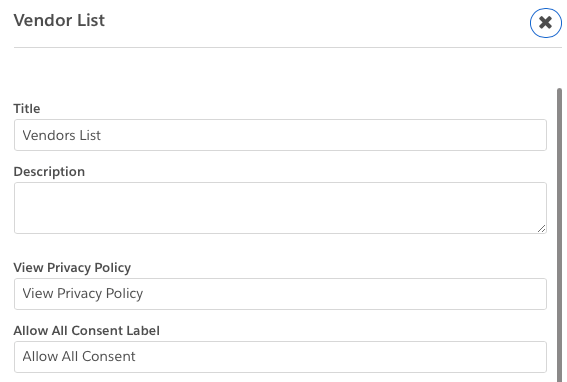This screenshot has width=567, height=382.
Task: Click the X icon in circular button
Action: click(x=546, y=23)
